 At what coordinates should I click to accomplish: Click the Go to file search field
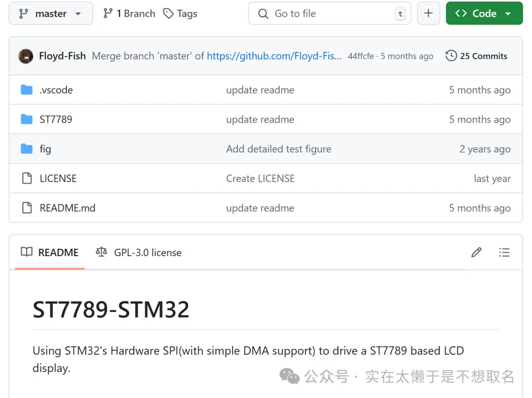[x=325, y=14]
